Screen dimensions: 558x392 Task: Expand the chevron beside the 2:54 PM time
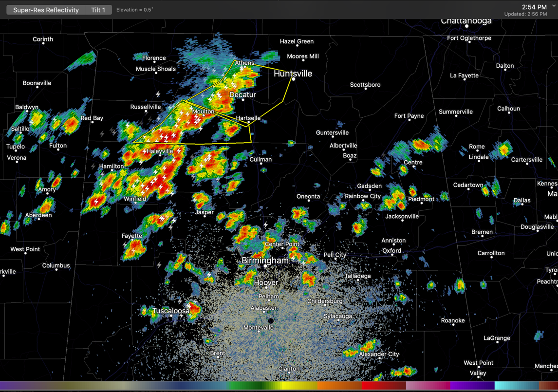click(554, 7)
